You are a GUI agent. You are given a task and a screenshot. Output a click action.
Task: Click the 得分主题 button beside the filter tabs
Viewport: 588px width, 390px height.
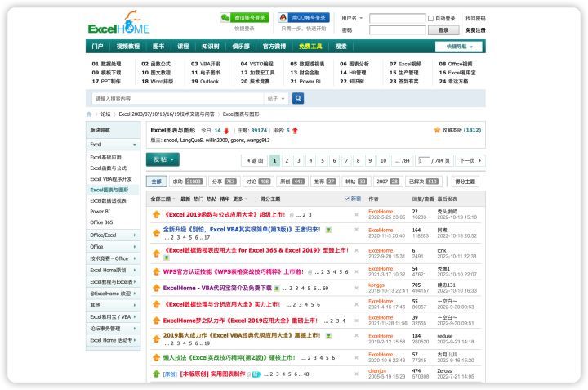[465, 182]
